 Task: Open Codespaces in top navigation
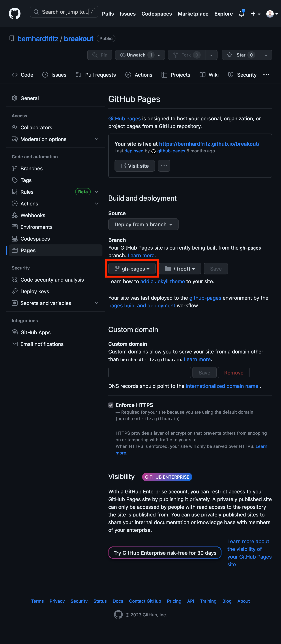point(156,14)
